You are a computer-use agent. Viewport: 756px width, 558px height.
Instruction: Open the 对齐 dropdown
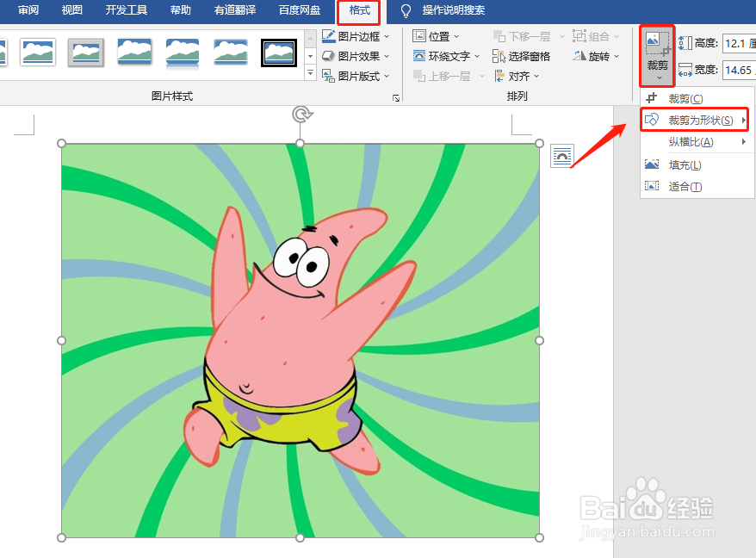(517, 76)
